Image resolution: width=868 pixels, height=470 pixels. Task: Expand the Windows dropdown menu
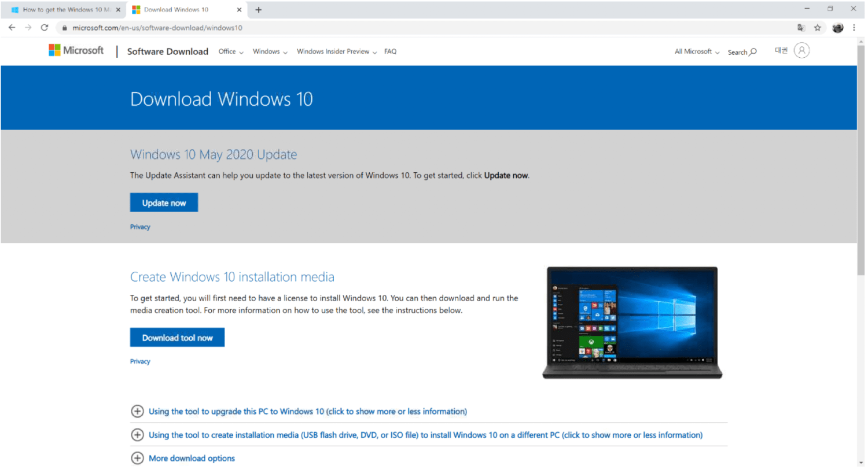(x=270, y=51)
